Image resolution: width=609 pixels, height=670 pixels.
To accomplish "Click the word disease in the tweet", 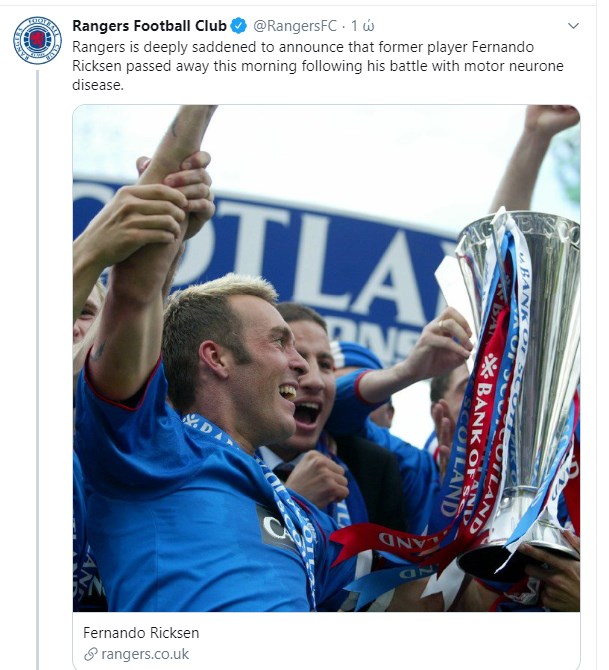I will click(98, 85).
